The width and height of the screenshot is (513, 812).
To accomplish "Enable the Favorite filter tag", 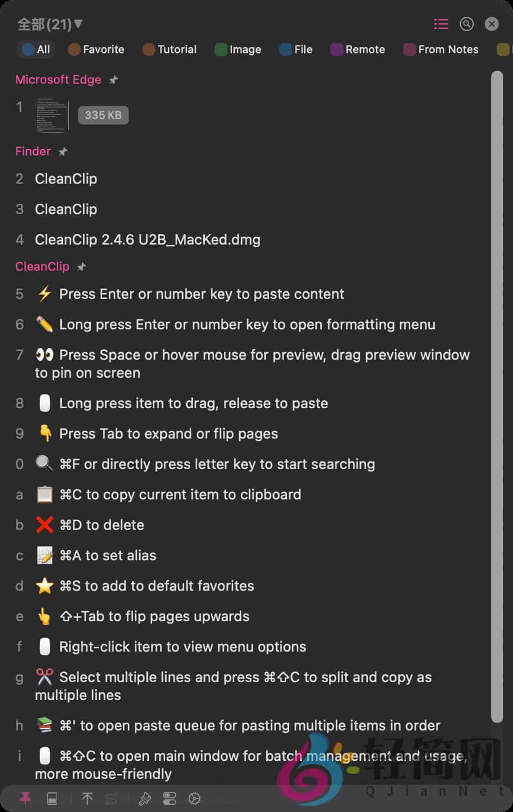I will coord(96,49).
